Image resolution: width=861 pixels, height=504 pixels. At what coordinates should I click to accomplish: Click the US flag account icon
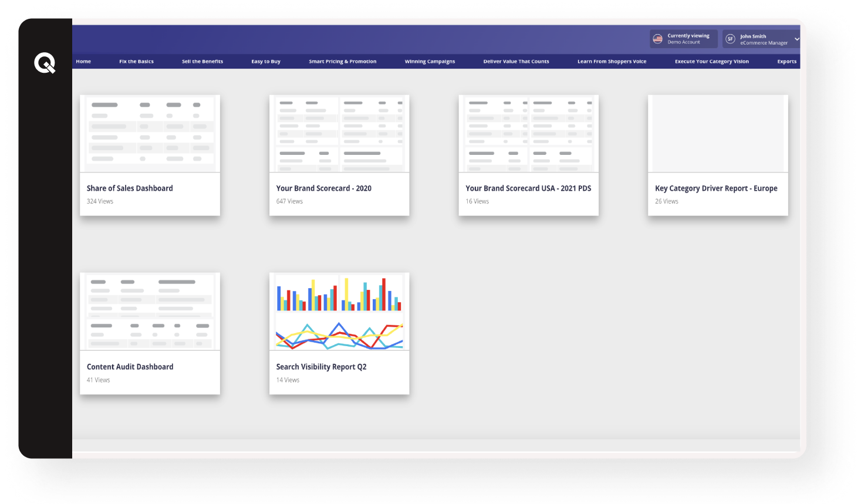coord(657,39)
